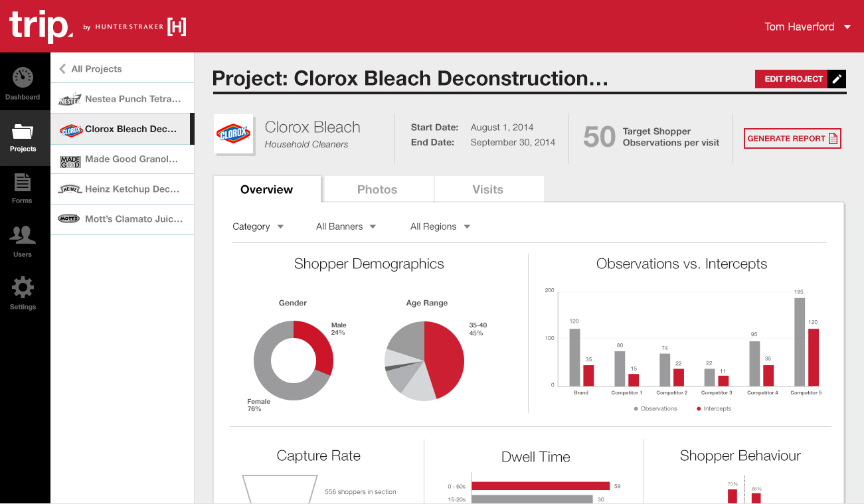Click the Mott's logo icon in list

[x=69, y=219]
